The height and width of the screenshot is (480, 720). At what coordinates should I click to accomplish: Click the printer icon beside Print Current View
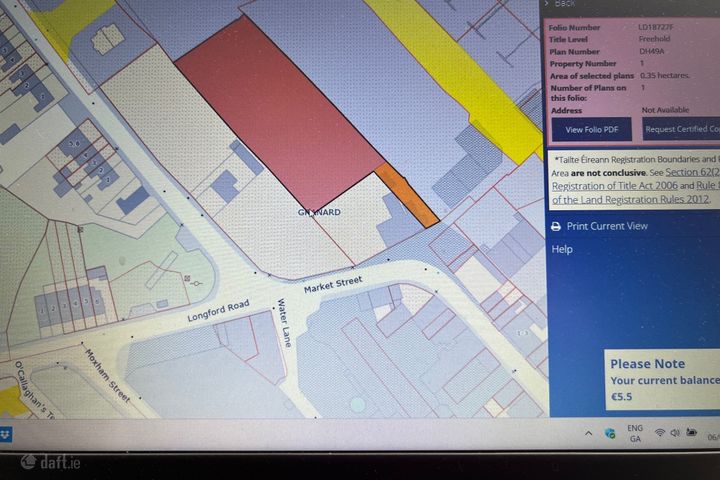pos(556,226)
